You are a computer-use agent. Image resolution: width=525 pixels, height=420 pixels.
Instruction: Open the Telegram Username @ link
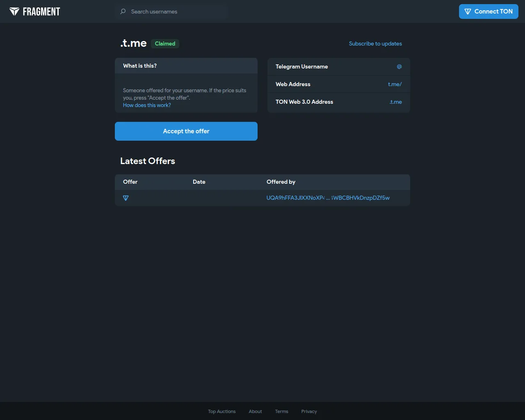tap(399, 66)
